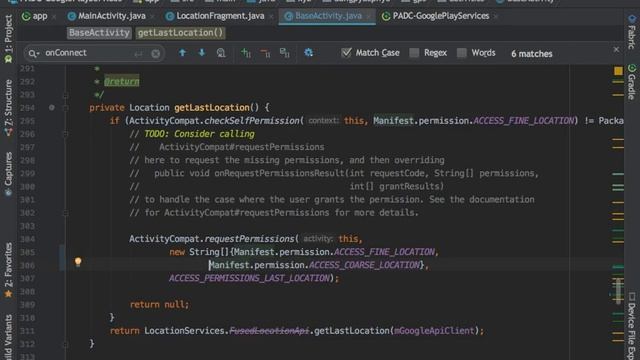
Task: Click requestPermissions call on line 304
Action: pos(249,239)
